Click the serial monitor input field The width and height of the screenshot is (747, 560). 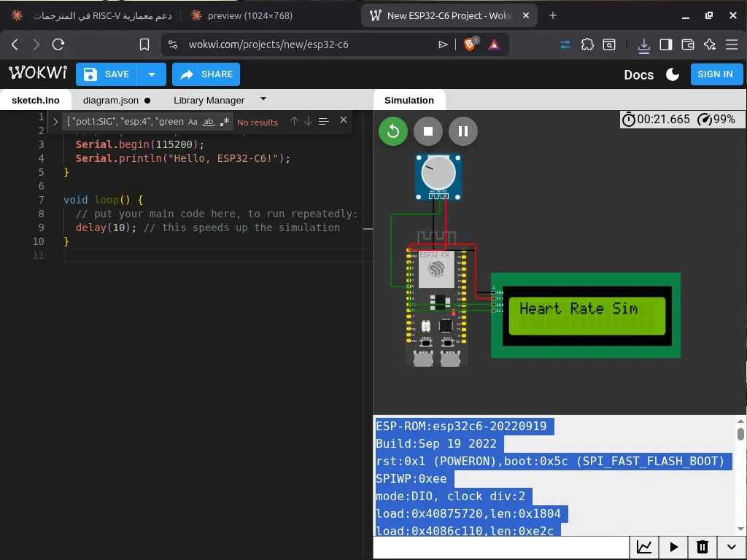click(x=501, y=547)
